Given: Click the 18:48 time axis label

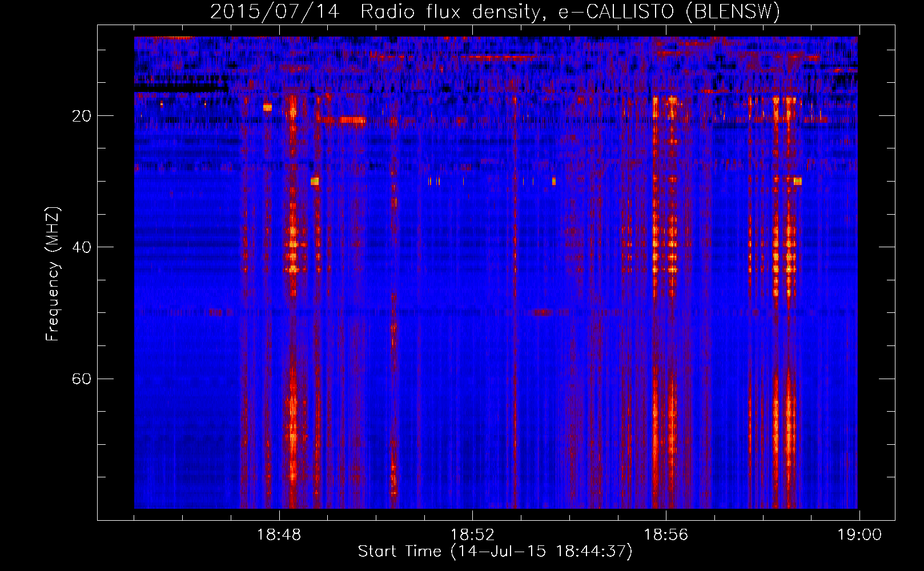Looking at the screenshot, I should (x=279, y=535).
